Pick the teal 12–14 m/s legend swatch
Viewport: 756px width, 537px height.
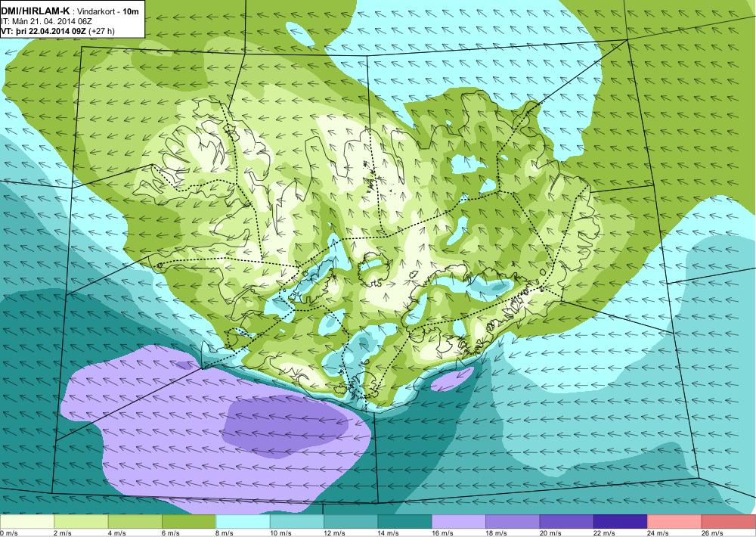[351, 522]
